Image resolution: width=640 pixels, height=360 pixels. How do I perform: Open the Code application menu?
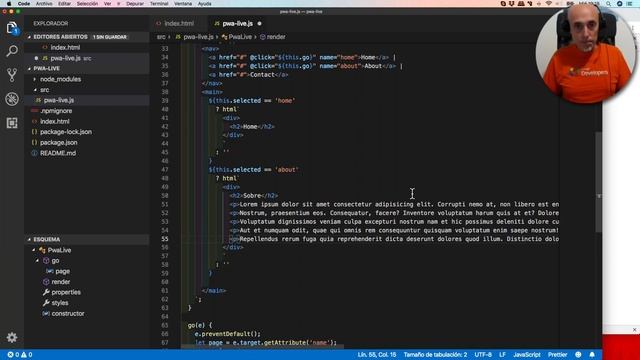(24, 4)
